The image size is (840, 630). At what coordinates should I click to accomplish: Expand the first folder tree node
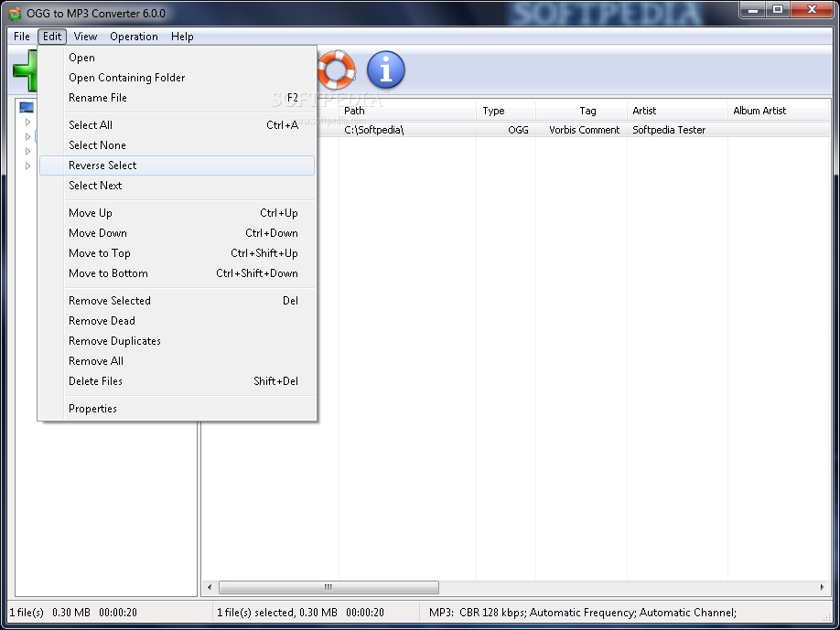click(27, 122)
